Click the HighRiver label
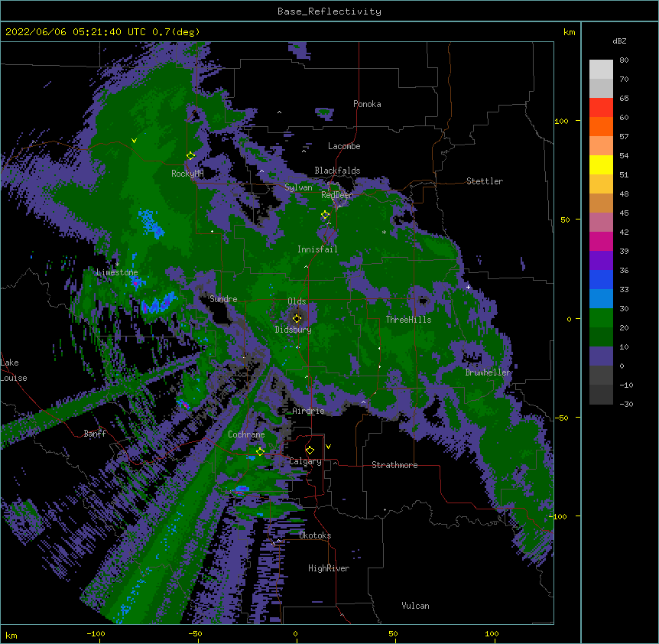 (329, 568)
